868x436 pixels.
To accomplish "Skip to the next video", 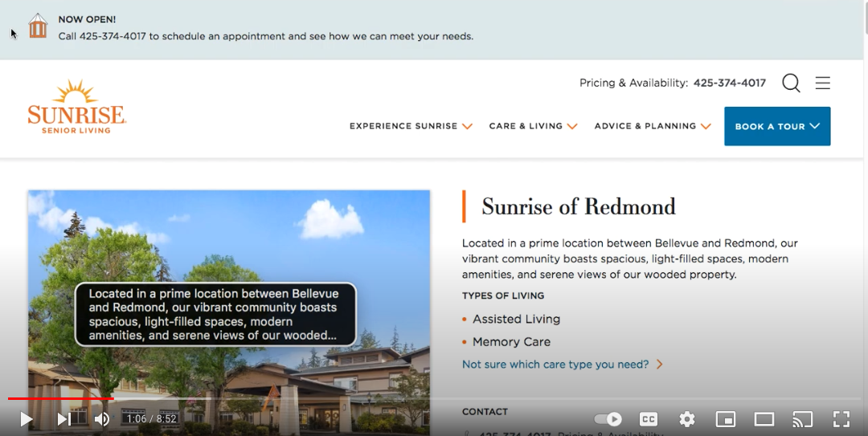I will 64,419.
